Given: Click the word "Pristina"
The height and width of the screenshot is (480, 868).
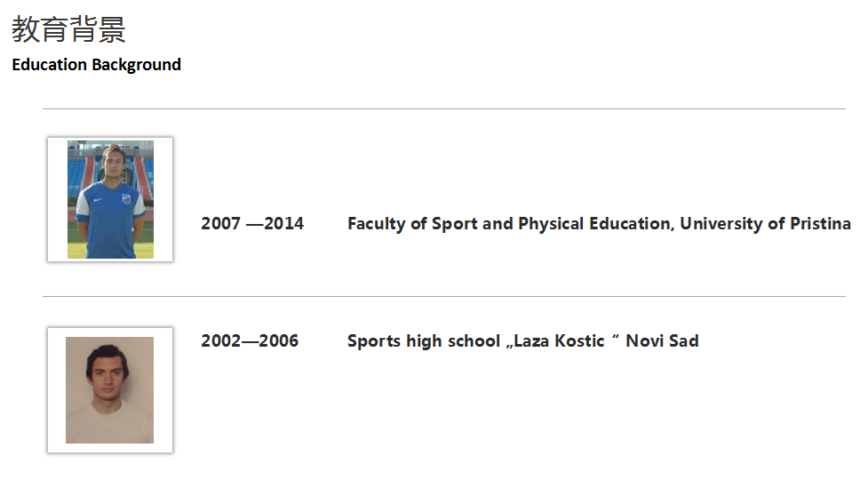Looking at the screenshot, I should pyautogui.click(x=819, y=224).
